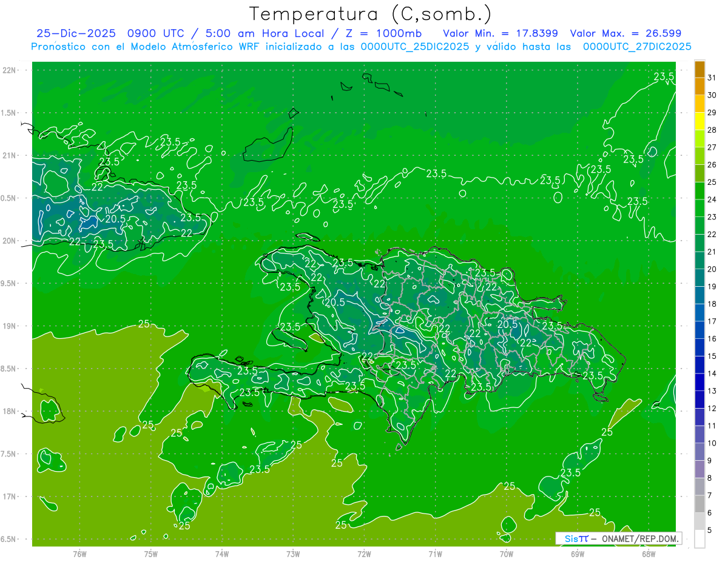
Task: Click the "ONAMET/REP.DOM." credit label
Action: point(640,538)
